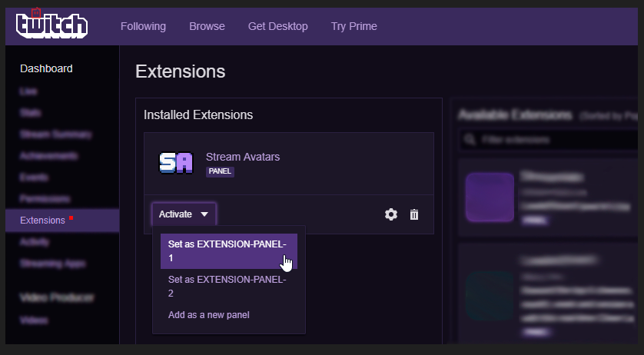Go to Browse in top navigation
Viewport: 644px width, 355px height.
pyautogui.click(x=207, y=26)
